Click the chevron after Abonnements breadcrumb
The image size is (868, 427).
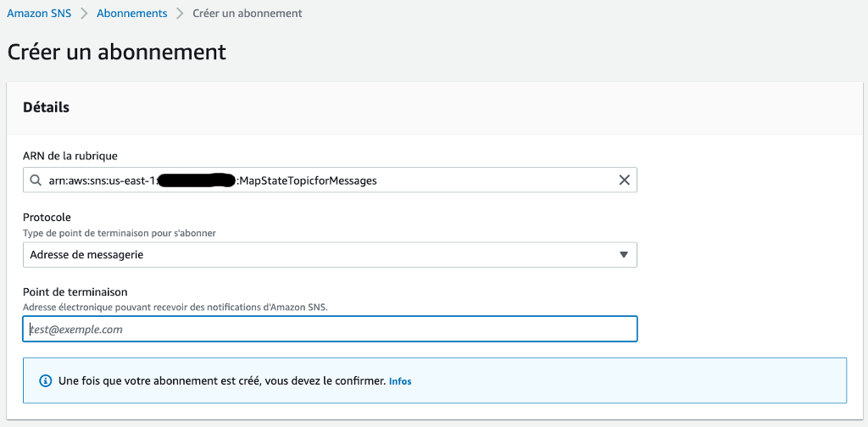coord(180,14)
